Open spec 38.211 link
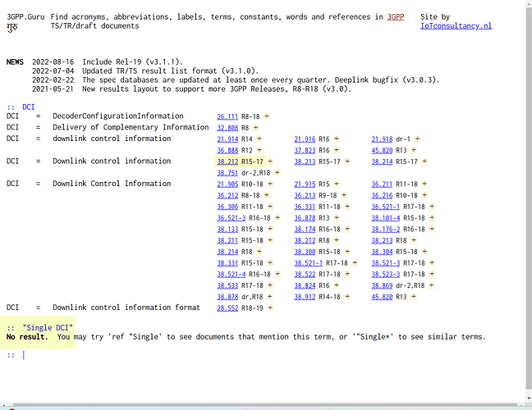Viewport: 532px width, 410px height. coord(227,240)
